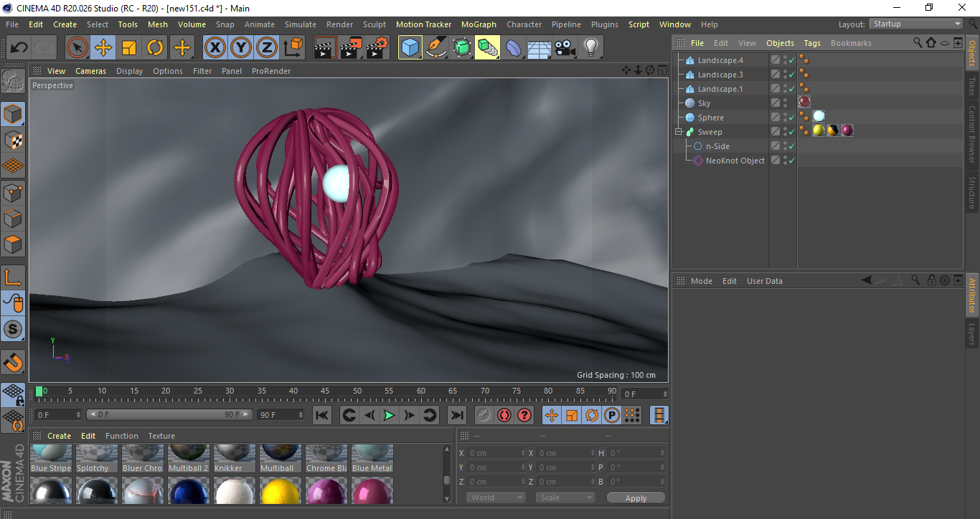The image size is (980, 519).
Task: Render active view clapperboard icon
Action: [x=326, y=48]
